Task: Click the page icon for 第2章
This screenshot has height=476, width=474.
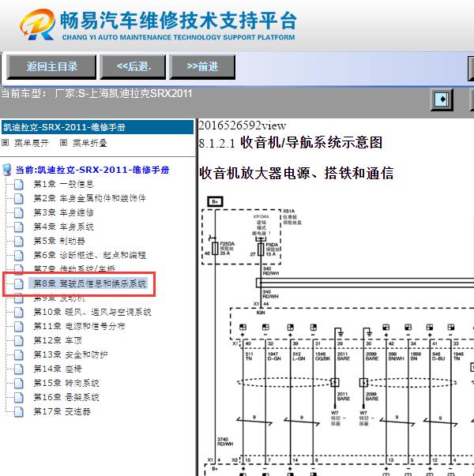Action: pos(19,199)
